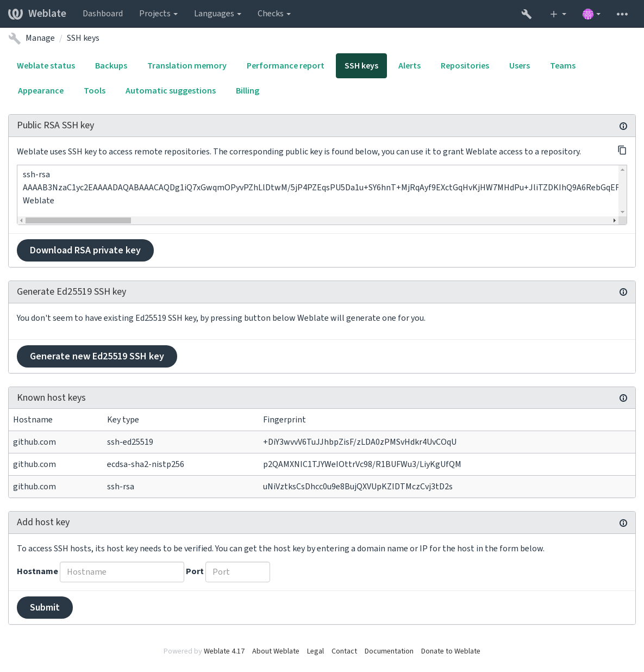Switch to Appearance tab
Viewport: 644px width, 672px height.
coord(41,91)
